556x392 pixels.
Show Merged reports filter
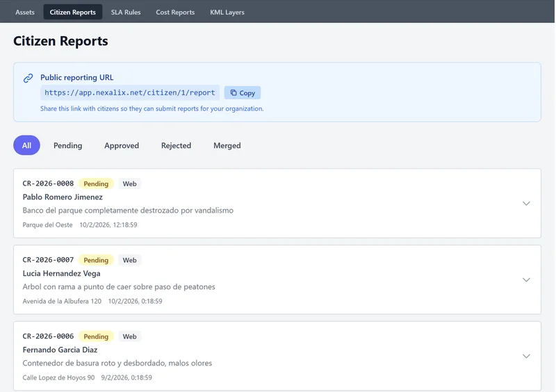point(227,145)
